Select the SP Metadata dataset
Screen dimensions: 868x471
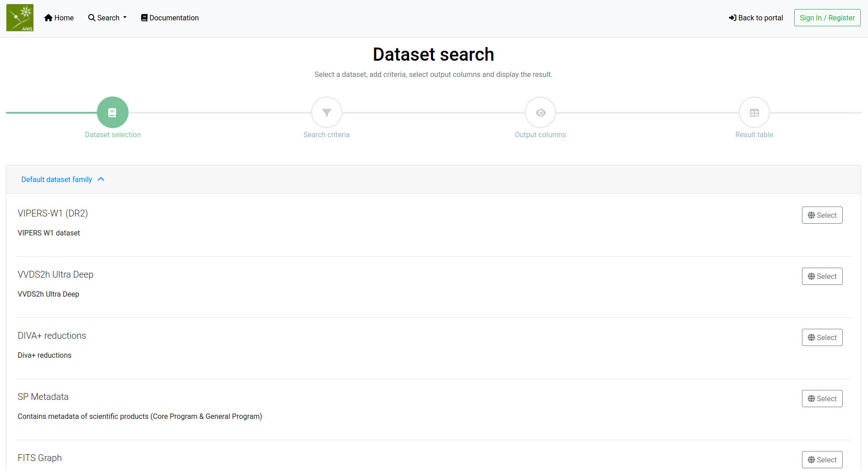click(x=822, y=399)
